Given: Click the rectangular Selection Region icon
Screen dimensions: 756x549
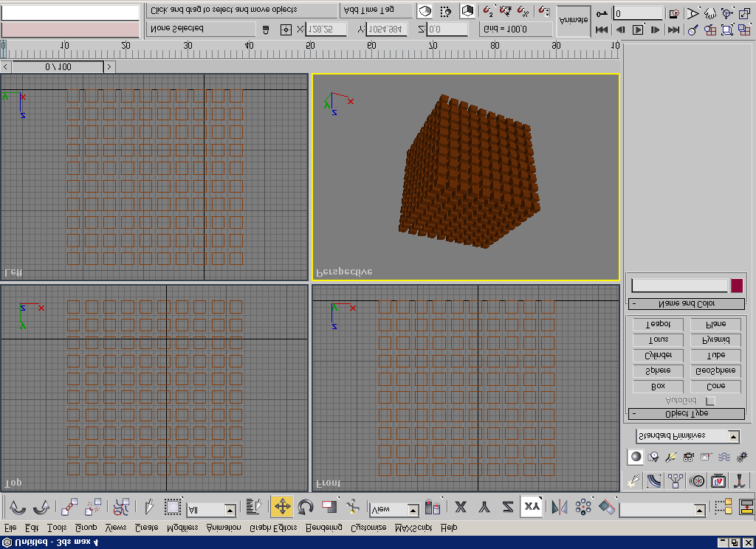Looking at the screenshot, I should (x=173, y=507).
